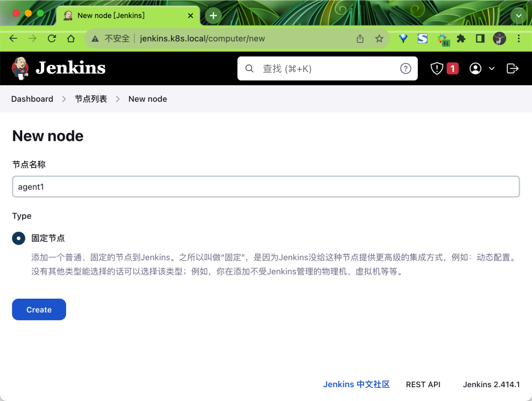Open the search help question icon
The image size is (532, 401).
tap(405, 68)
